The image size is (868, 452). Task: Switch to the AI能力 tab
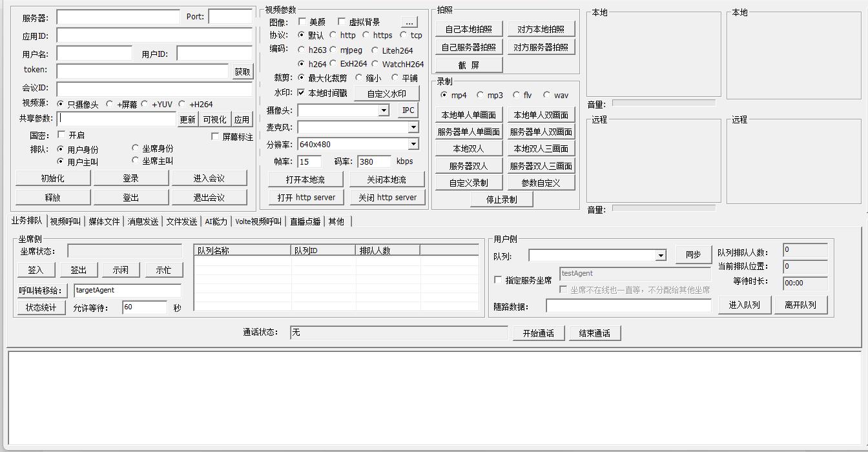(x=216, y=221)
